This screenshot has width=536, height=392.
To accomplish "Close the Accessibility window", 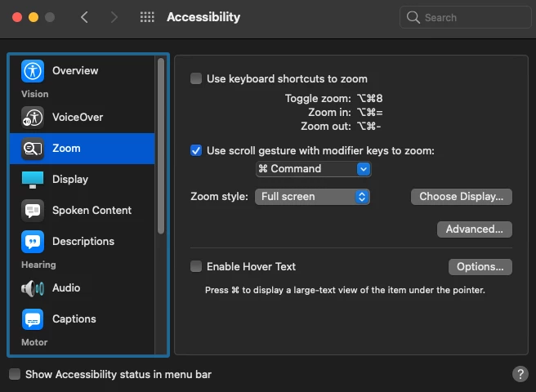I will coord(17,17).
